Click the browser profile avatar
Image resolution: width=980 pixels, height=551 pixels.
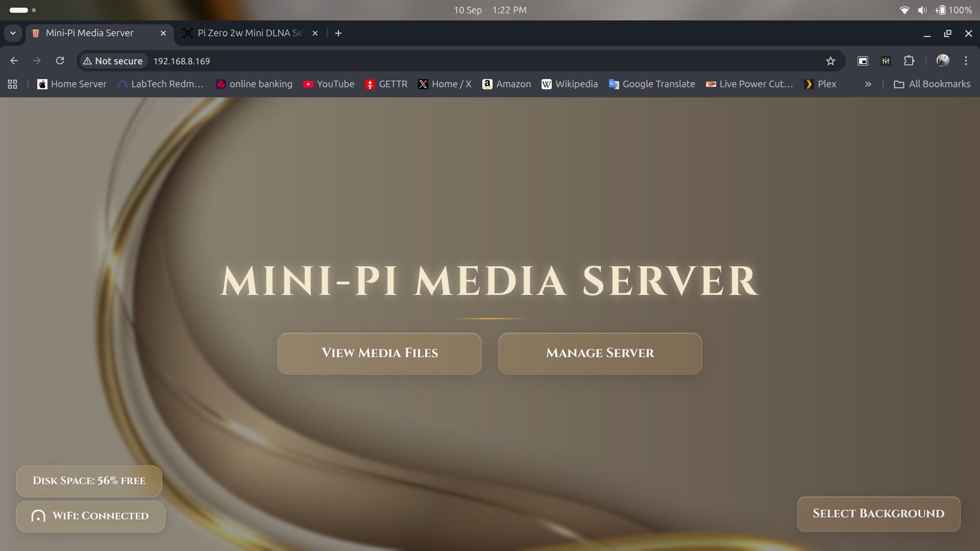943,61
